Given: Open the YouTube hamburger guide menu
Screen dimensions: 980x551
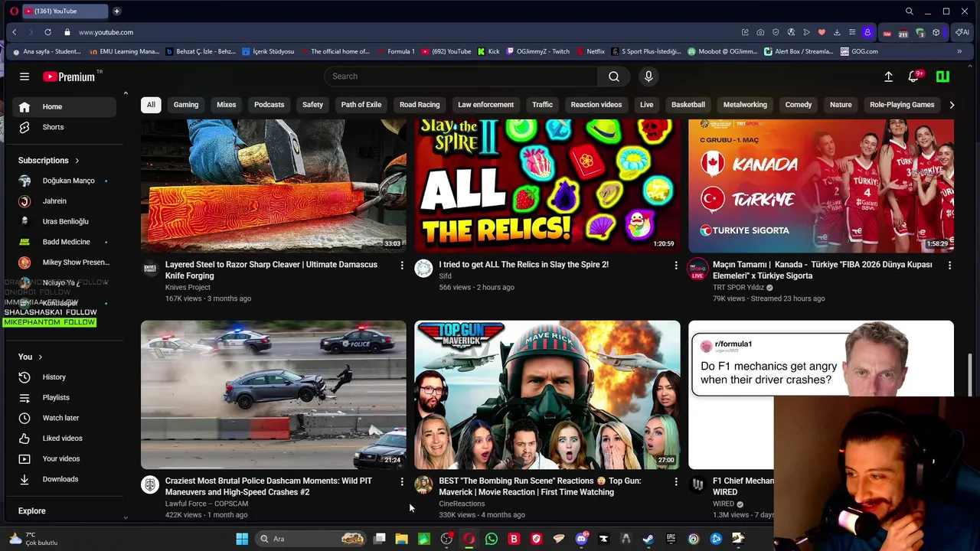Looking at the screenshot, I should tap(24, 77).
